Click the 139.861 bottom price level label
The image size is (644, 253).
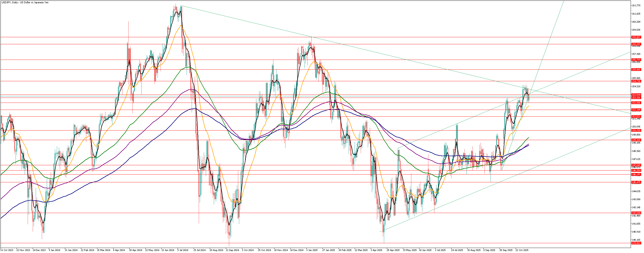coord(636,243)
